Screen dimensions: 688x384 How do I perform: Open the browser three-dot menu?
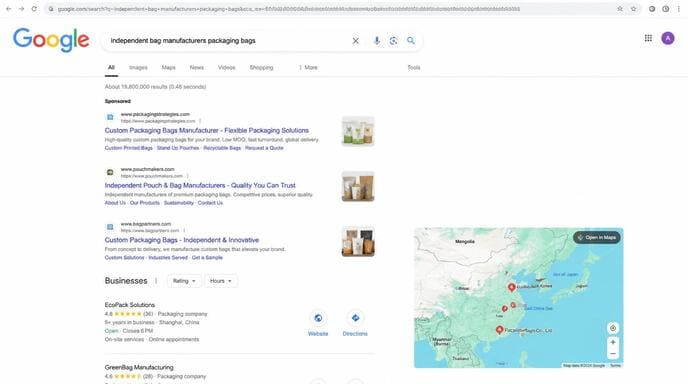tap(678, 9)
